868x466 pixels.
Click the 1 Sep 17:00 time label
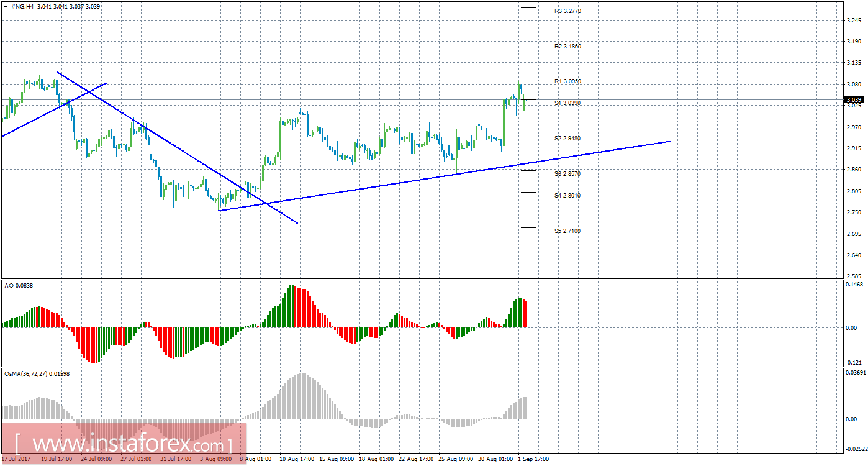(x=533, y=460)
